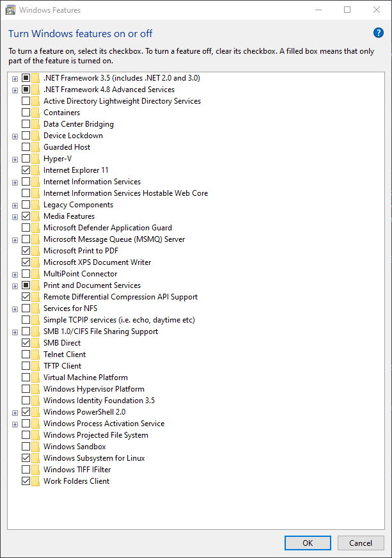392x558 pixels.
Task: Click the folder icon beside Containers
Action: point(35,113)
